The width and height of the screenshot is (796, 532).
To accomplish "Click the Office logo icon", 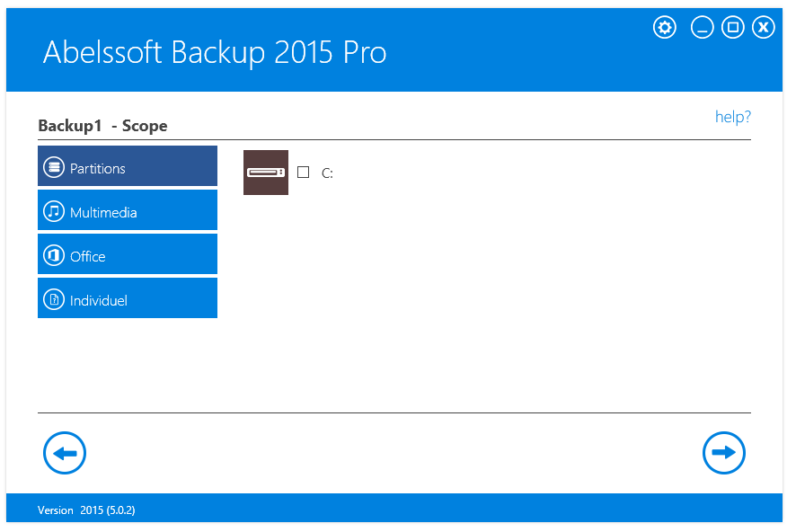I will click(54, 256).
